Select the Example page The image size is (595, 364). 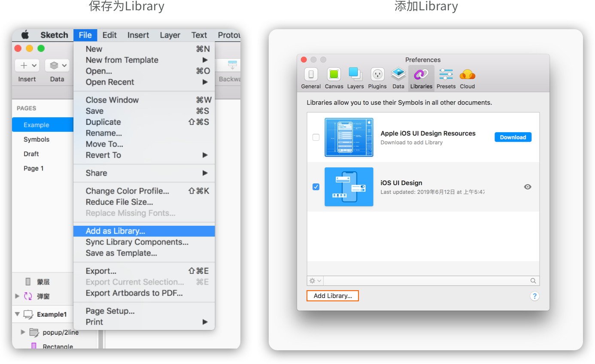coord(43,125)
